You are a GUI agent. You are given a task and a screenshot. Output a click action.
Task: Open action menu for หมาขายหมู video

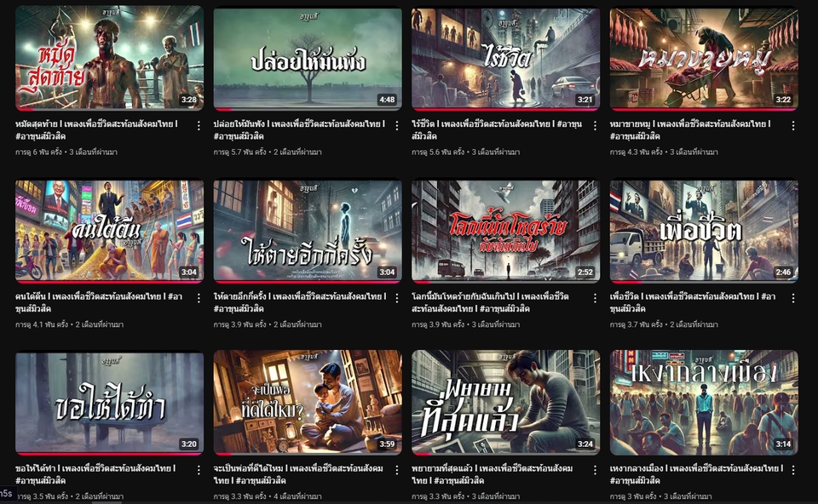click(793, 125)
